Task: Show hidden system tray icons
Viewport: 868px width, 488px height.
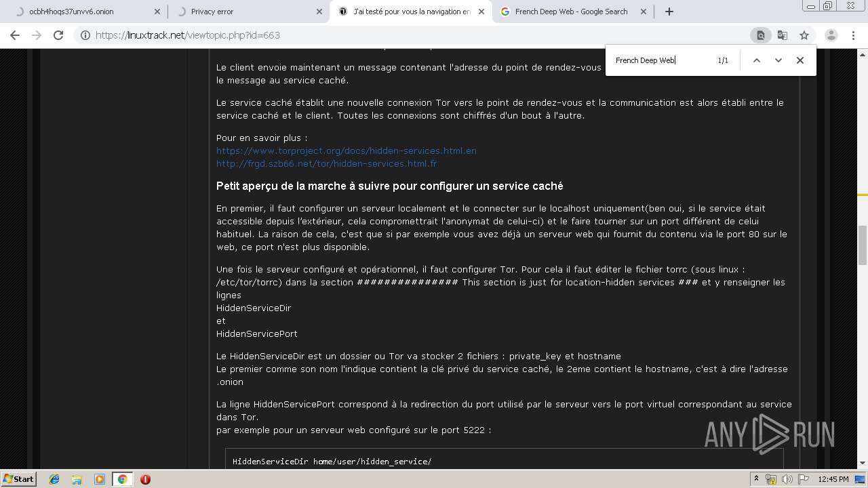Action: click(x=756, y=479)
